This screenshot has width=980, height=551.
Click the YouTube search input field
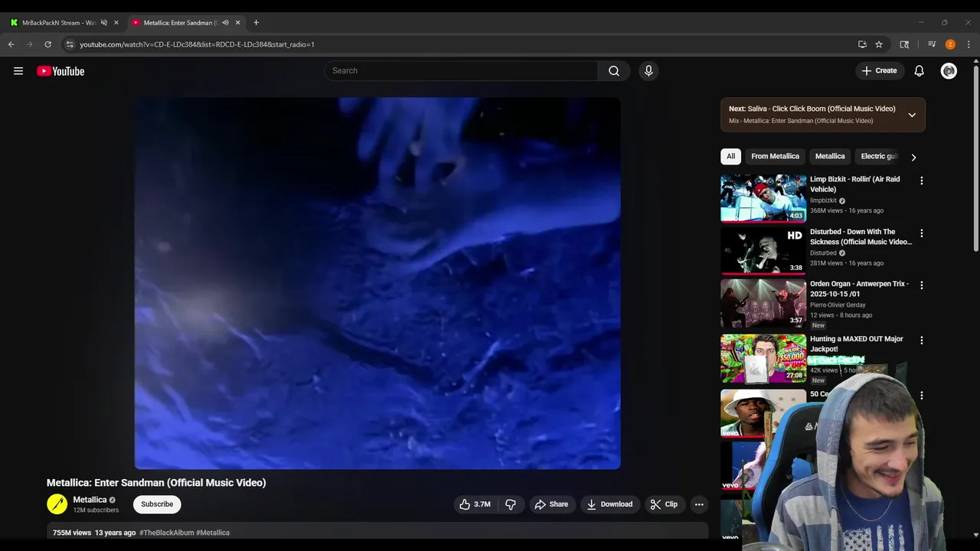pos(461,70)
